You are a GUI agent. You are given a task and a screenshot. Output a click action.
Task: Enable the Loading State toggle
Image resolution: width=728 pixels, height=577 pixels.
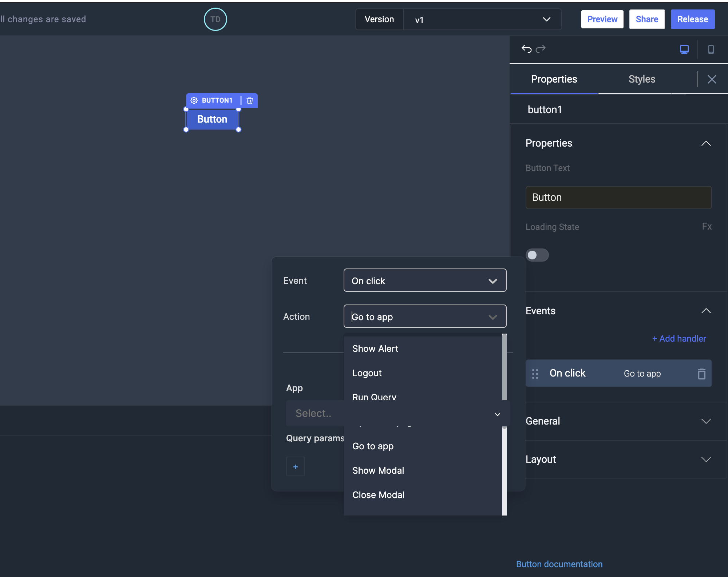coord(538,255)
